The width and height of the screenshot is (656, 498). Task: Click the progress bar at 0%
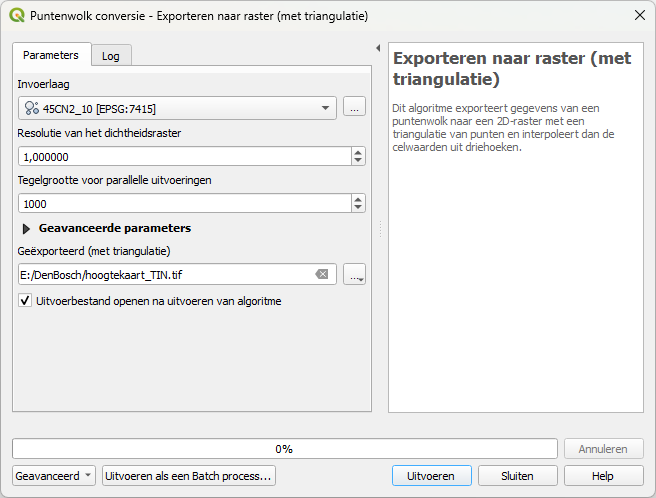[284, 449]
